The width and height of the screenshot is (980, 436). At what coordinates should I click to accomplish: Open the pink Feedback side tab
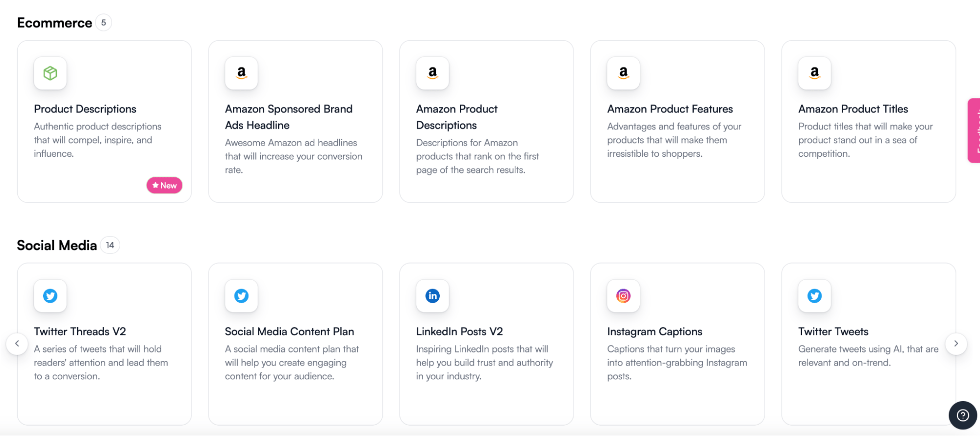tap(974, 130)
